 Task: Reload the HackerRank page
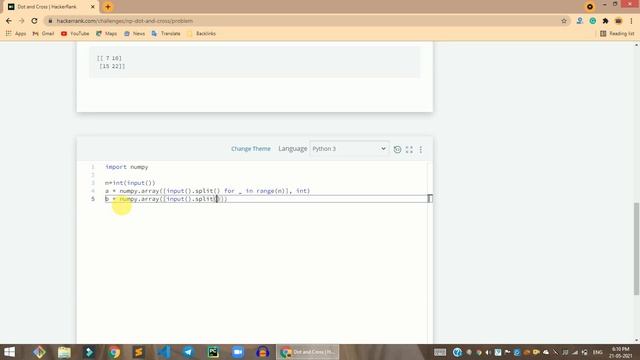click(34, 21)
